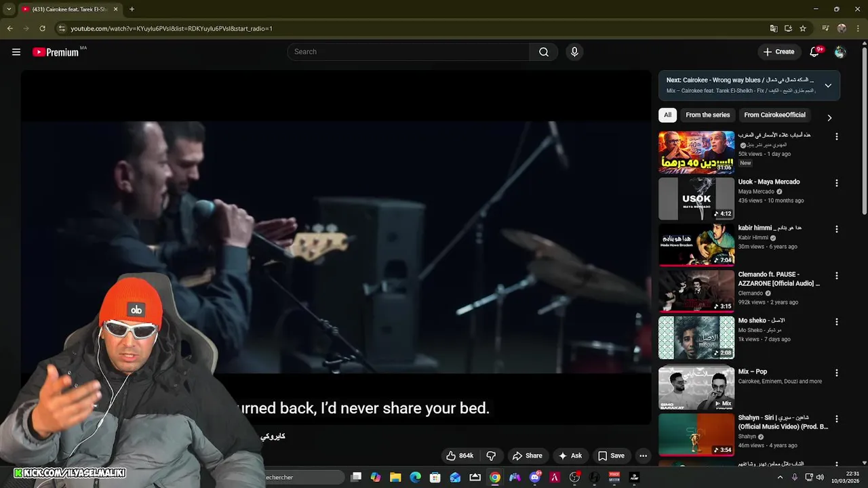868x488 pixels.
Task: Open the Usok video thumbnail
Action: click(x=696, y=199)
